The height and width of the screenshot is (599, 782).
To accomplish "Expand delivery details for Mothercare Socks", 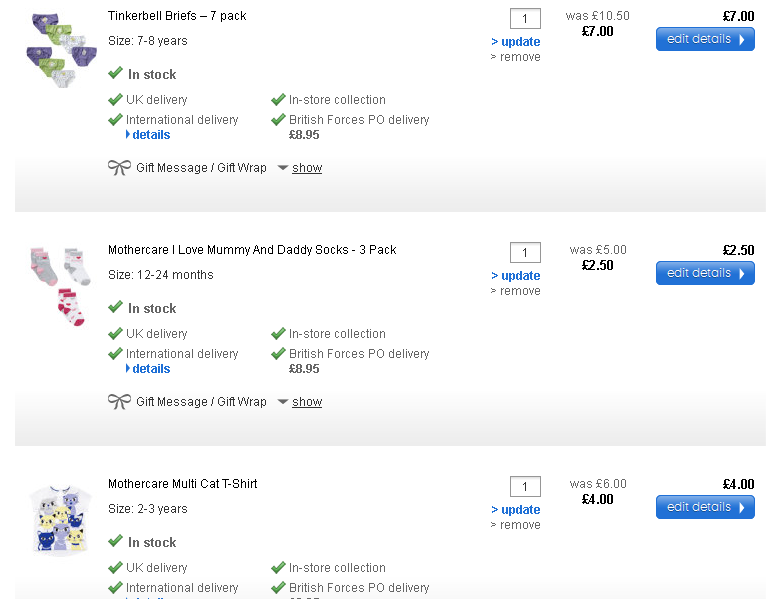I will [x=150, y=369].
